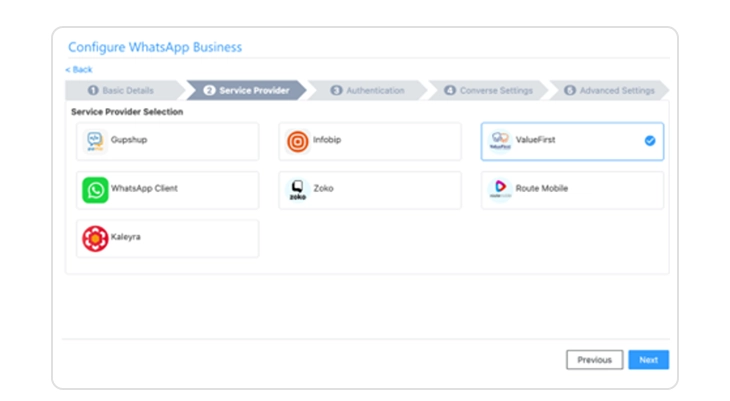The width and height of the screenshot is (730, 401).
Task: Toggle the ValueFirst selected checkmark
Action: pos(650,141)
